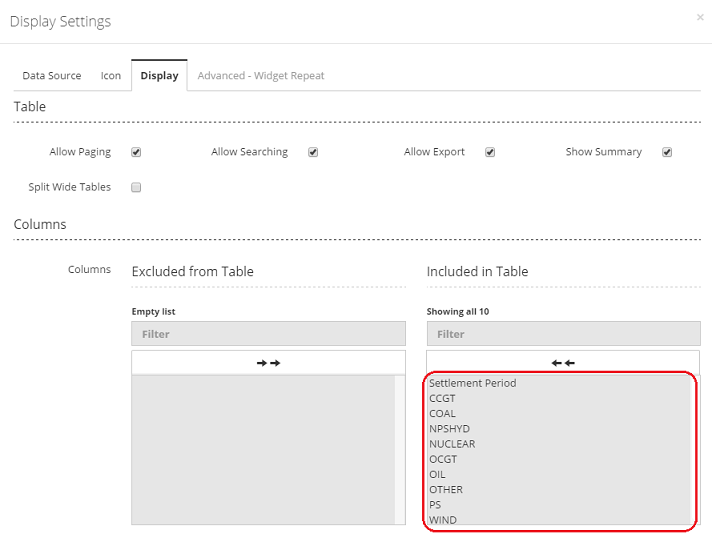Viewport: 712px width, 534px height.
Task: Select the COAL column entry
Action: click(559, 414)
